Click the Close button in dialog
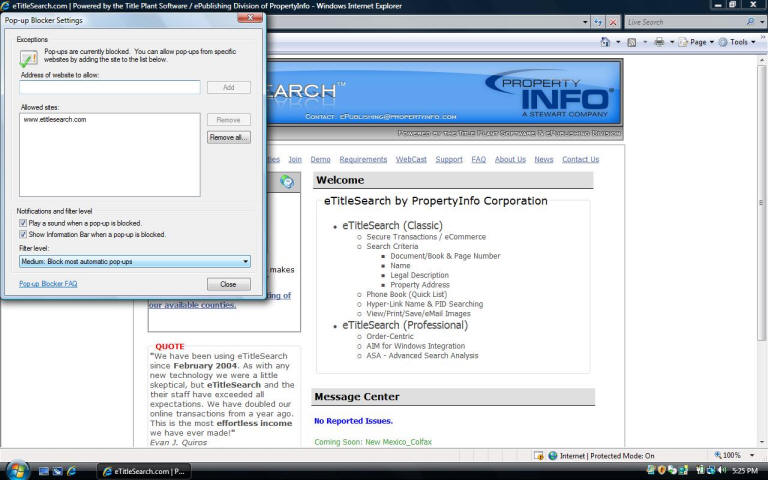The image size is (768, 480). click(228, 285)
